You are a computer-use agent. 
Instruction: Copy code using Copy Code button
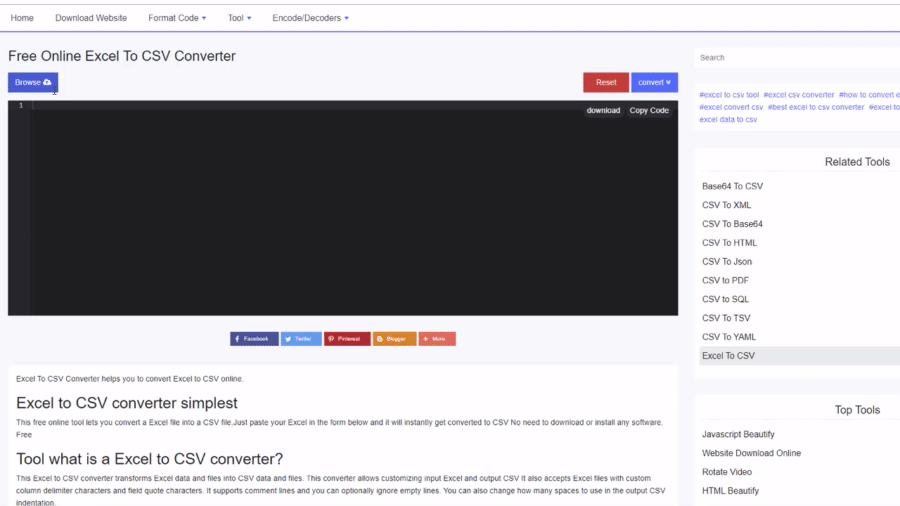(x=649, y=110)
